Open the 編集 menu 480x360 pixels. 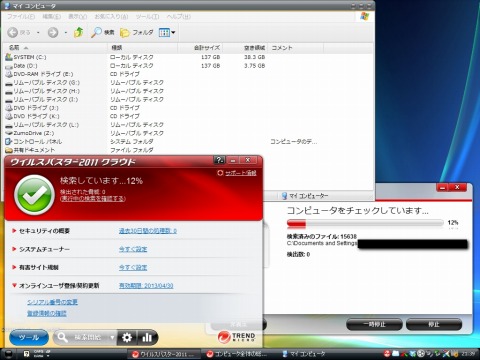51,16
